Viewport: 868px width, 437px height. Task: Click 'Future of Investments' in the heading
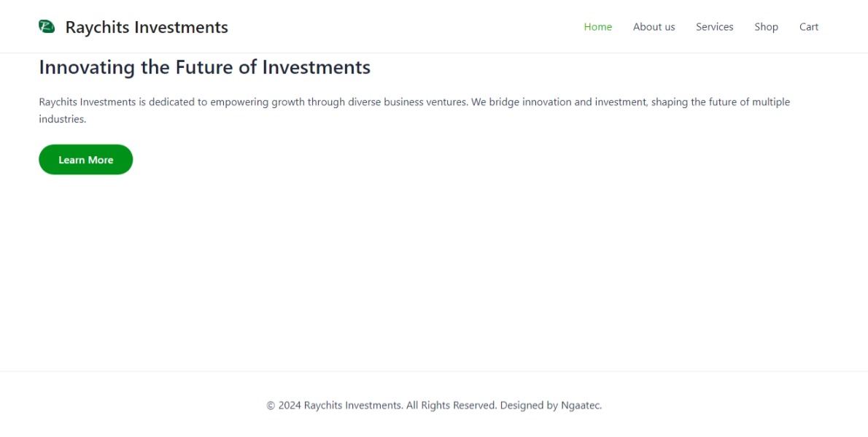pyautogui.click(x=273, y=67)
